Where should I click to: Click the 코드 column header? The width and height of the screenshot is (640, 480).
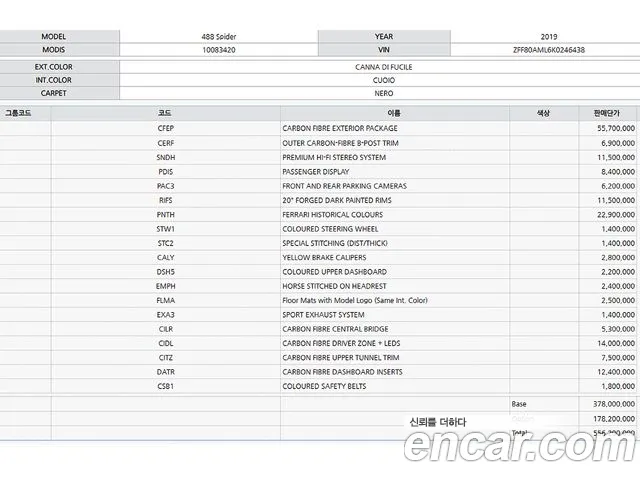(x=165, y=113)
